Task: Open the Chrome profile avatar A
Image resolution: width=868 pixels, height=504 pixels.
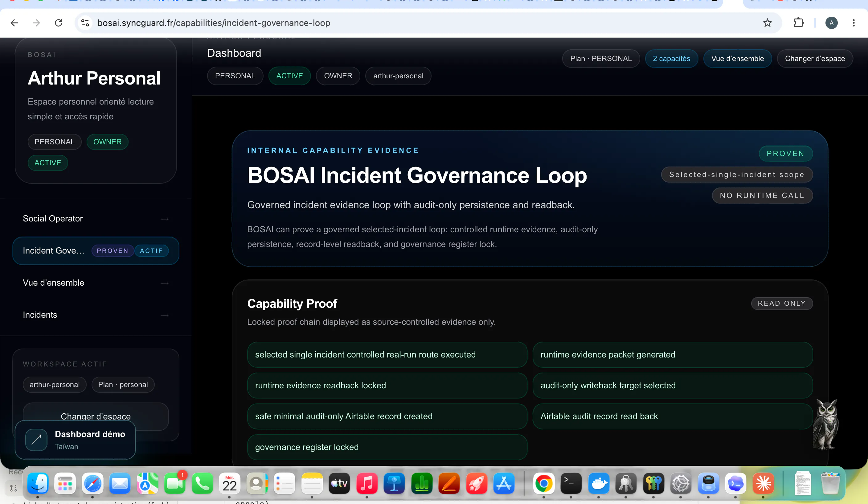Action: tap(832, 23)
